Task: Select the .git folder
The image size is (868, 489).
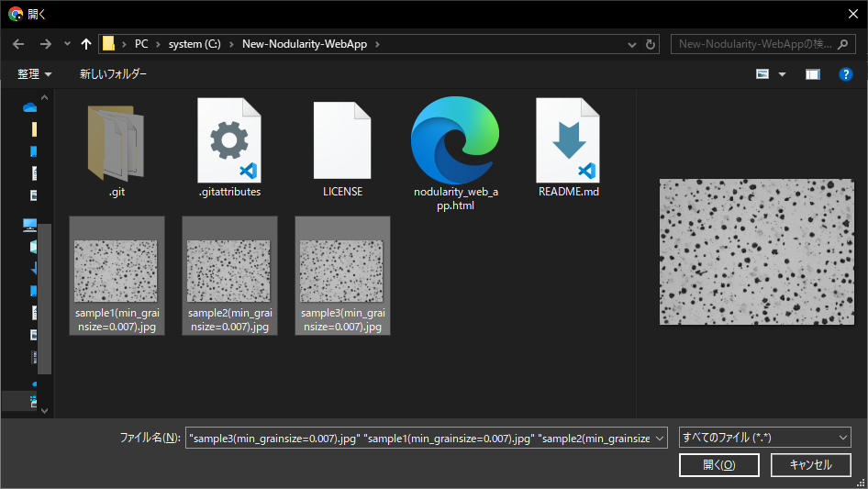Action: point(117,148)
